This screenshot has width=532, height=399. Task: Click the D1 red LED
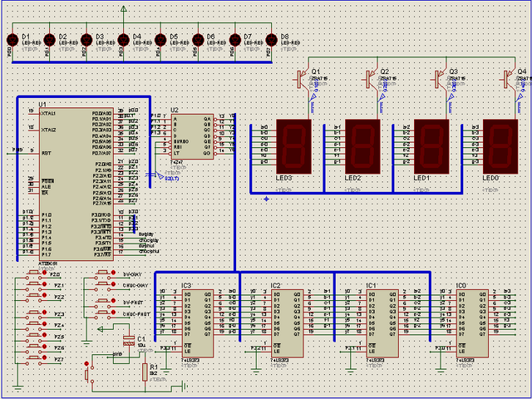click(12, 39)
